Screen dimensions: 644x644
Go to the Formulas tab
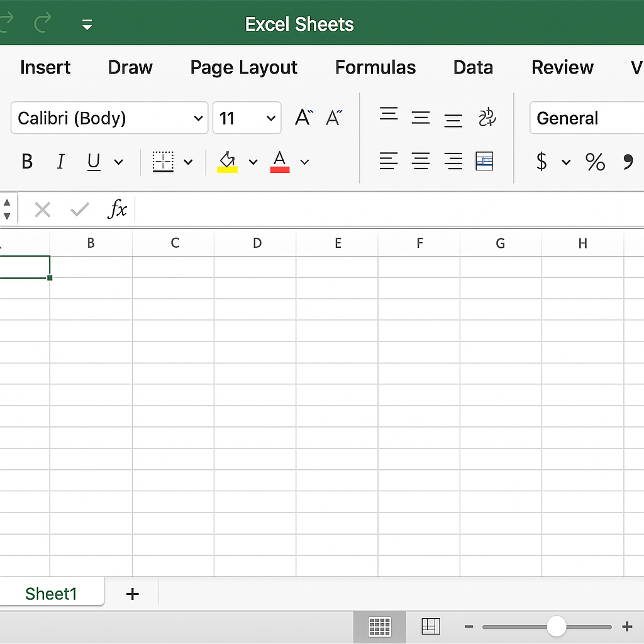tap(375, 67)
